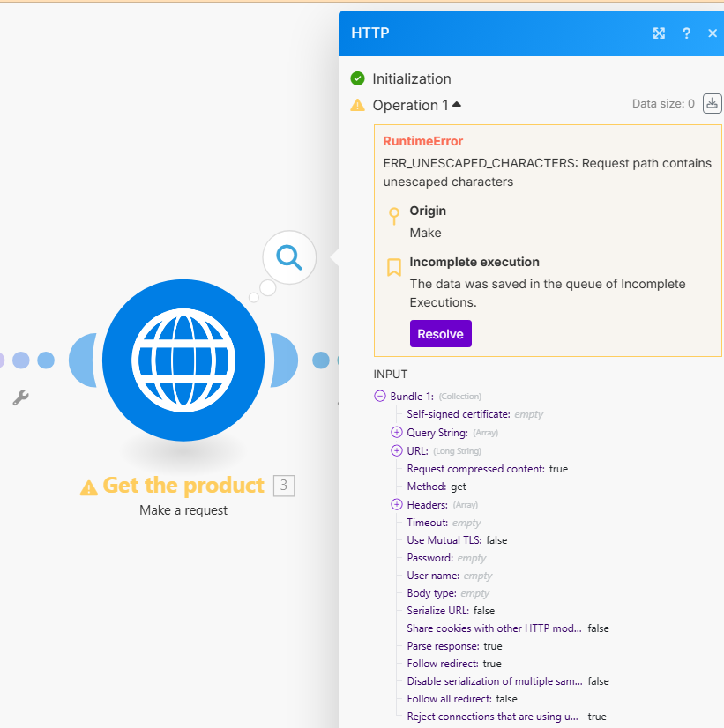This screenshot has height=728, width=724.
Task: Click the Get the product module title
Action: click(x=183, y=486)
